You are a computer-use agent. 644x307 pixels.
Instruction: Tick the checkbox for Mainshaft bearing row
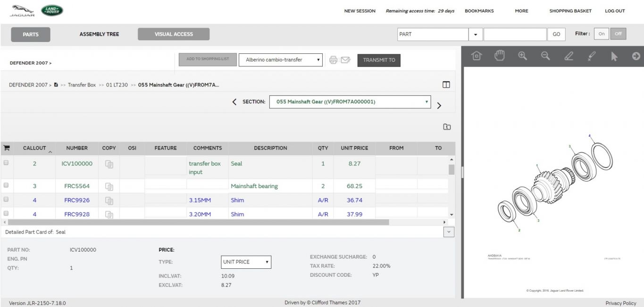click(6, 185)
